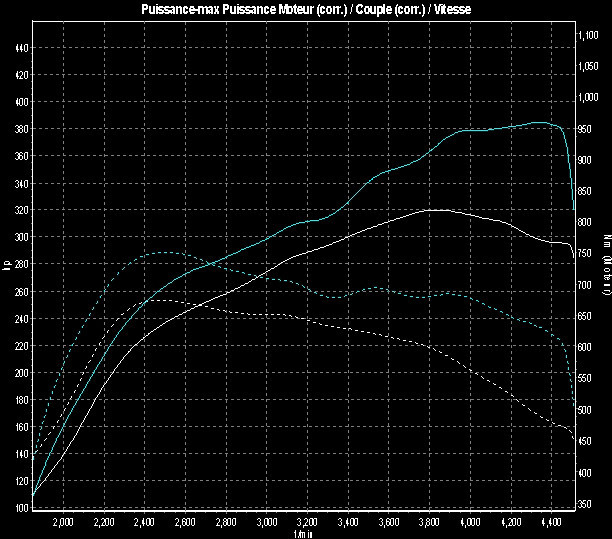Select the 1,100 label on right axis
The image size is (612, 539).
(592, 35)
